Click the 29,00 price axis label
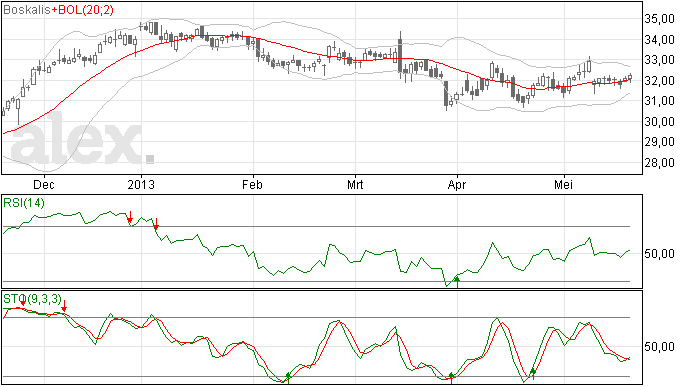This screenshot has width=690, height=387. [659, 142]
